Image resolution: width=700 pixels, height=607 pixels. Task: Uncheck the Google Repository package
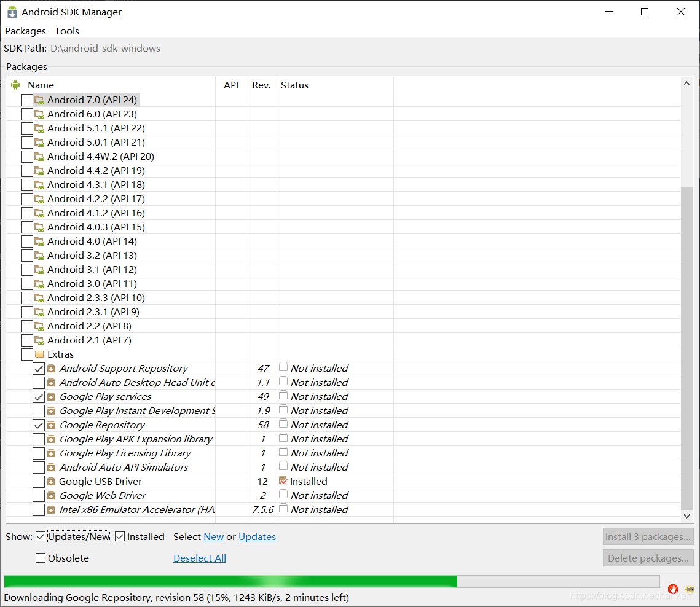39,425
